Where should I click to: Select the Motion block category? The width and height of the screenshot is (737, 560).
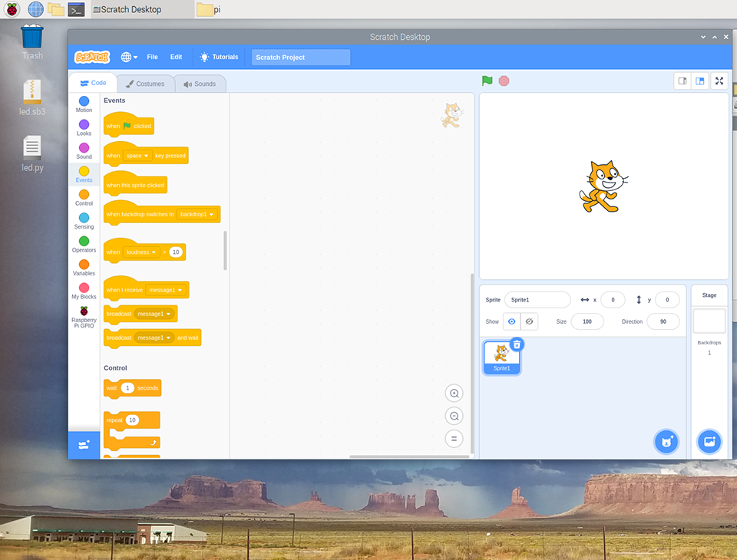click(x=84, y=104)
